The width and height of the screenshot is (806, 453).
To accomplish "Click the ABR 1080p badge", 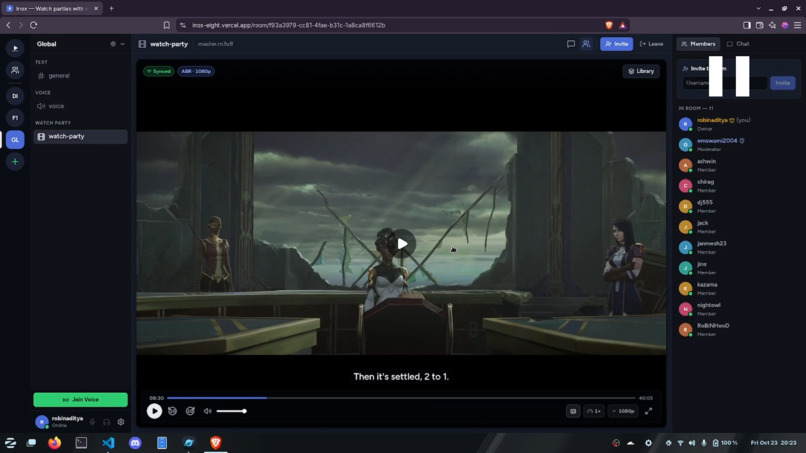I will coord(196,71).
